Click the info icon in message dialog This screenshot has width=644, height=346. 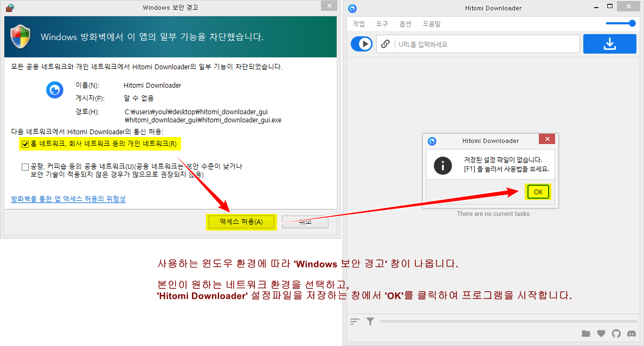(443, 165)
